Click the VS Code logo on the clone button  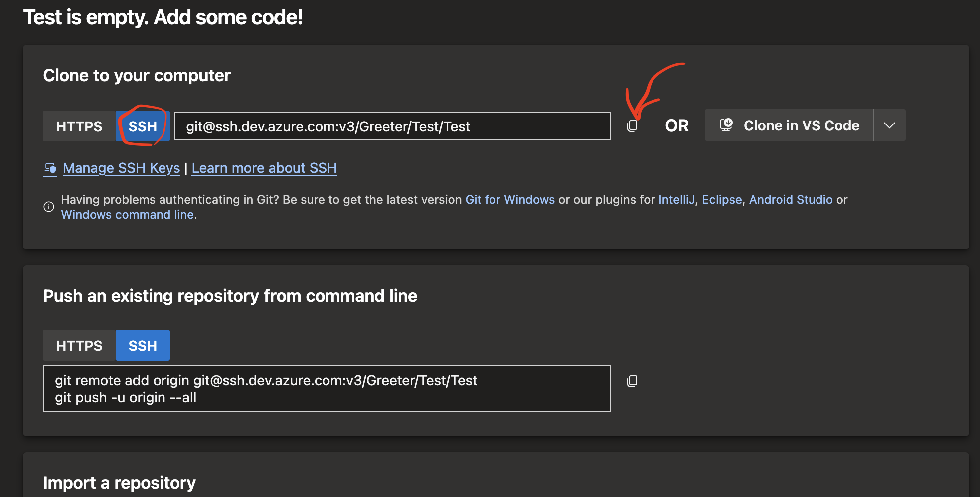(x=727, y=125)
